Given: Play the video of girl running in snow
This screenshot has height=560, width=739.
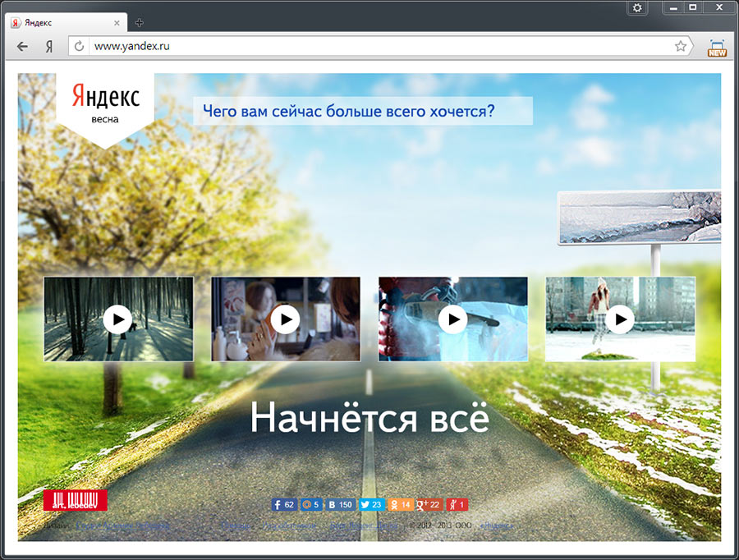Looking at the screenshot, I should pyautogui.click(x=621, y=319).
